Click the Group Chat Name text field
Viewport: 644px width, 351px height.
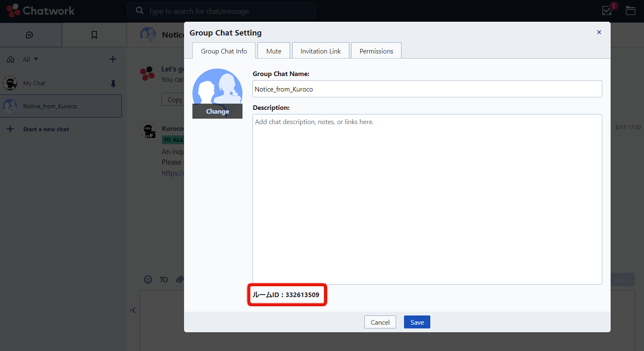pyautogui.click(x=427, y=89)
